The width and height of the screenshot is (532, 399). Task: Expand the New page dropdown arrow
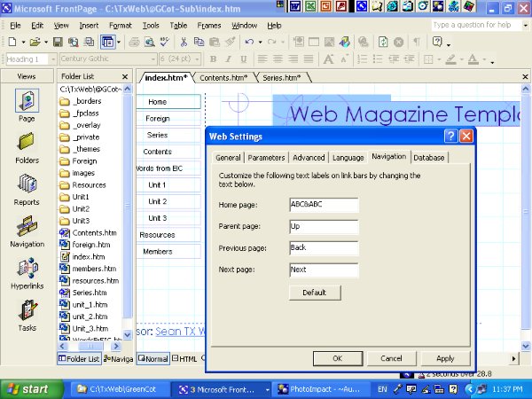(x=23, y=42)
